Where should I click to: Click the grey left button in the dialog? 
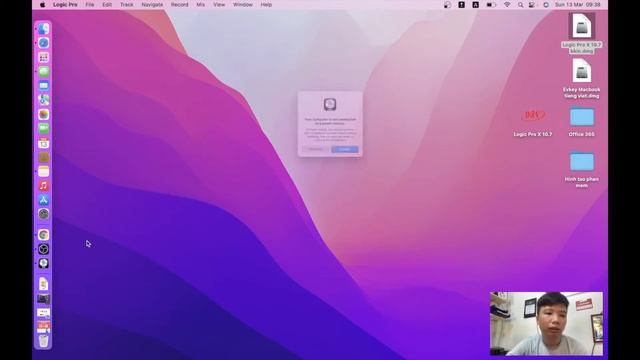pyautogui.click(x=316, y=149)
